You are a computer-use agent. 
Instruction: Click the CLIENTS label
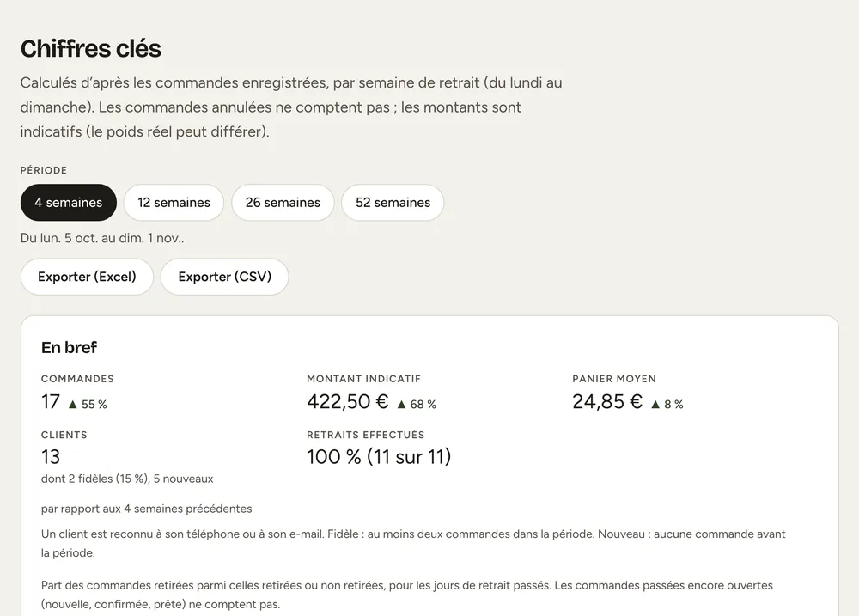click(64, 435)
